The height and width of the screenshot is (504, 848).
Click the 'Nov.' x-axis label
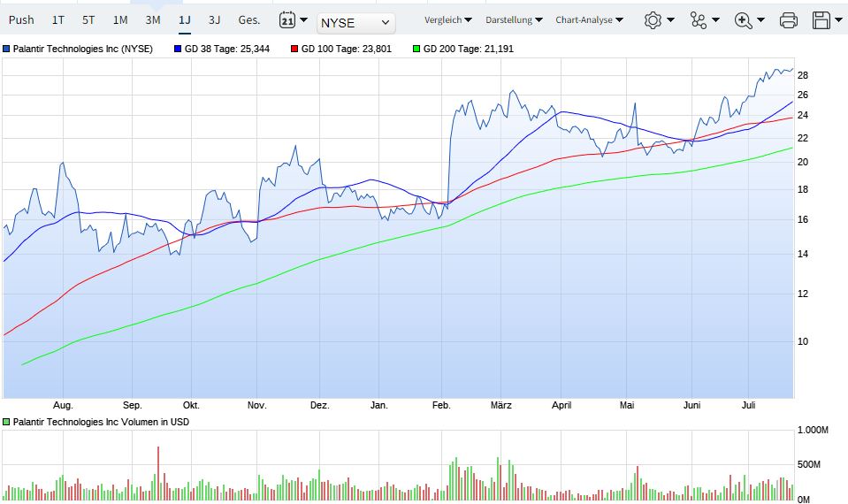tap(257, 405)
